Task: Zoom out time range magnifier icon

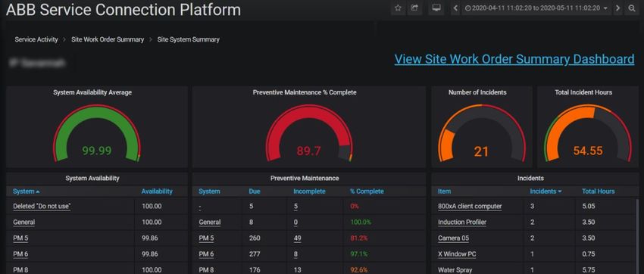Action: (632, 8)
